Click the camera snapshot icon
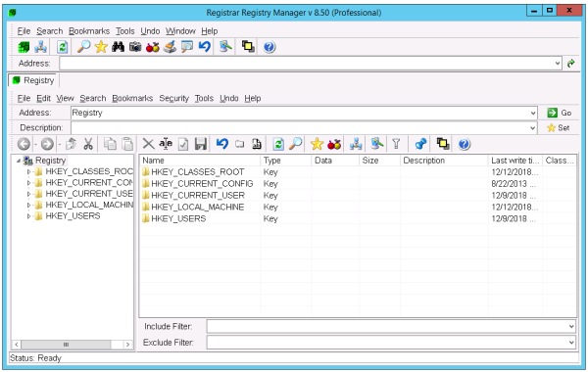Image resolution: width=588 pixels, height=372 pixels. (x=135, y=47)
